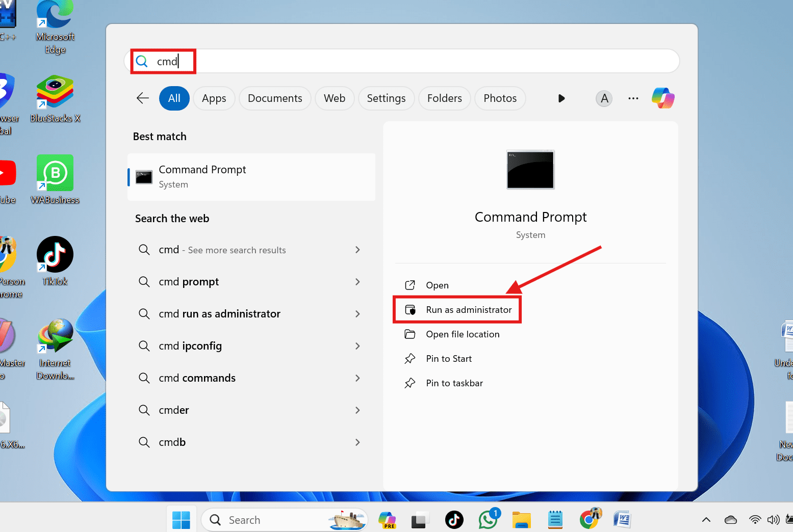Click the account avatar icon labeled A
The width and height of the screenshot is (793, 532).
point(604,98)
